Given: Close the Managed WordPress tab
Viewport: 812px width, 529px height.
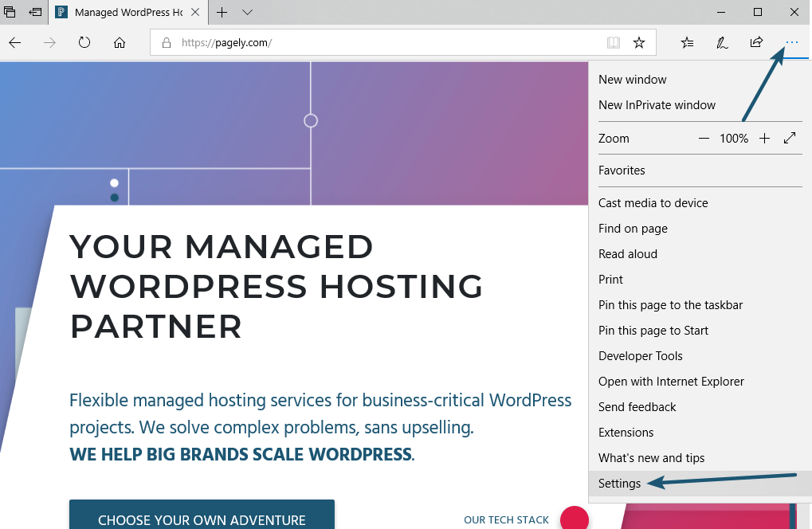Looking at the screenshot, I should click(195, 12).
